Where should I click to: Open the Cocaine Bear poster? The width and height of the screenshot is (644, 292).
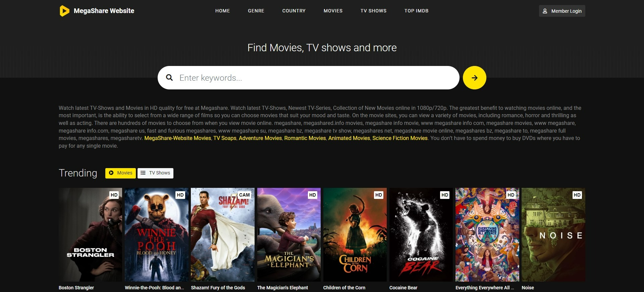pyautogui.click(x=421, y=235)
